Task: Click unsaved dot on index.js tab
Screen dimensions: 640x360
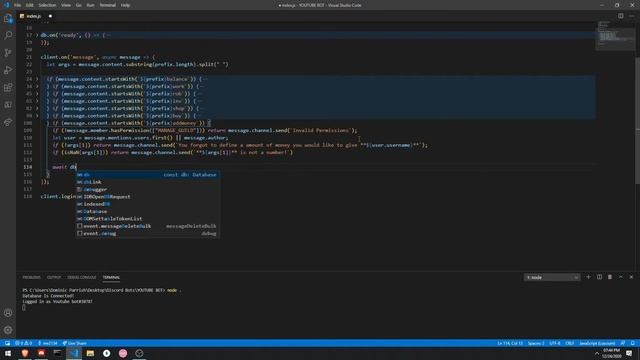Action: [50, 16]
